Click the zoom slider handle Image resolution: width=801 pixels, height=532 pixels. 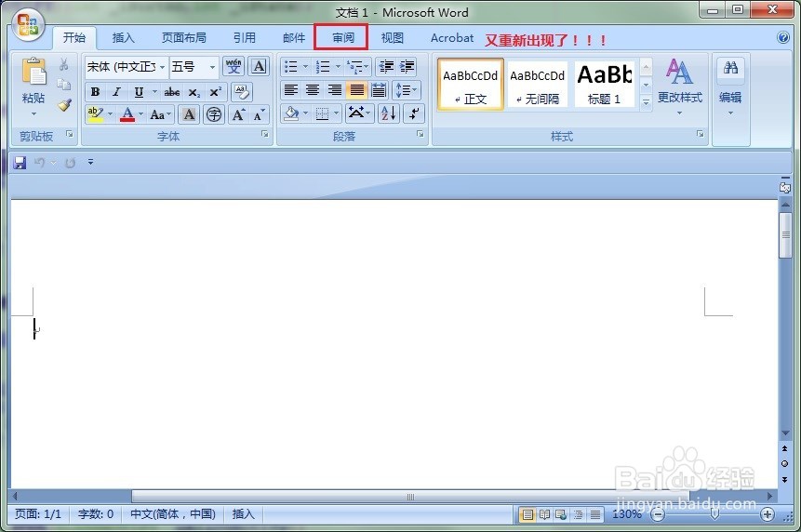point(715,514)
